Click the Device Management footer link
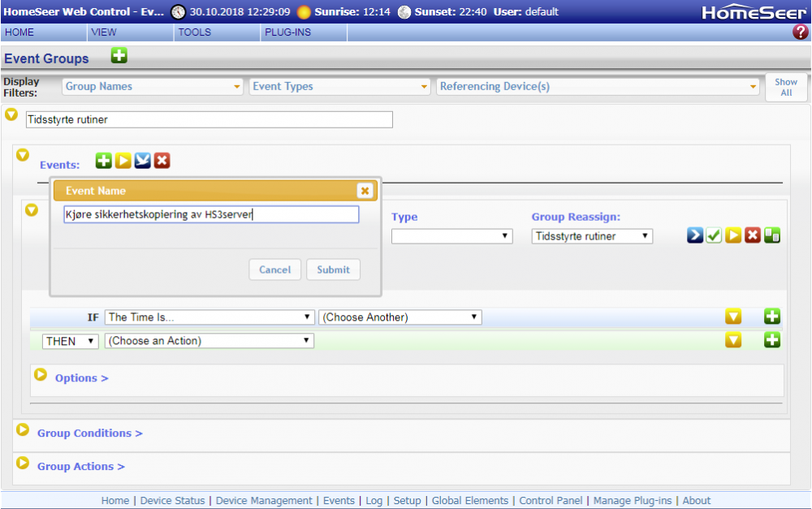The height and width of the screenshot is (509, 812). (264, 501)
